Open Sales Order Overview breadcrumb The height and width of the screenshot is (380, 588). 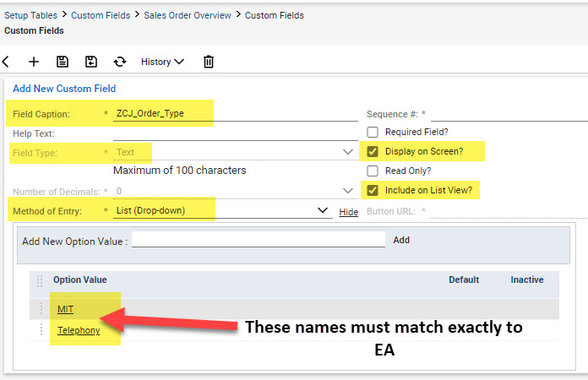[x=188, y=15]
